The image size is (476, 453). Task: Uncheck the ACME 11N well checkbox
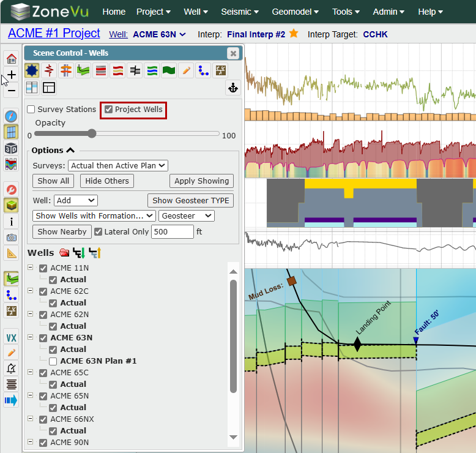(x=43, y=268)
